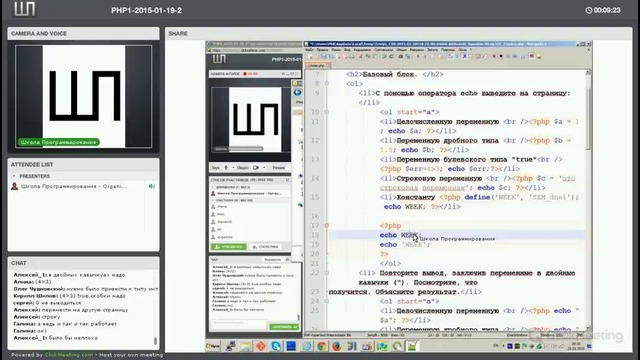Collapse the code fold marker at line 8

pos(327,84)
